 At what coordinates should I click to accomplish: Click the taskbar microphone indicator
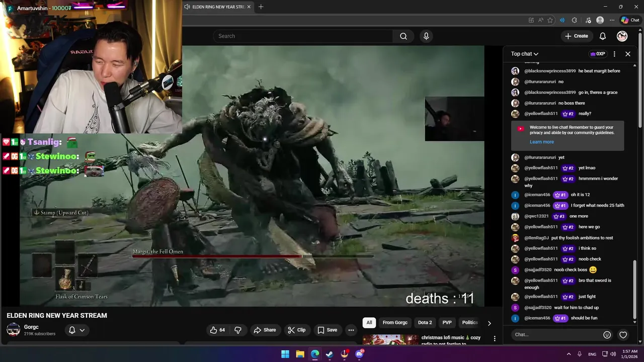(x=580, y=354)
